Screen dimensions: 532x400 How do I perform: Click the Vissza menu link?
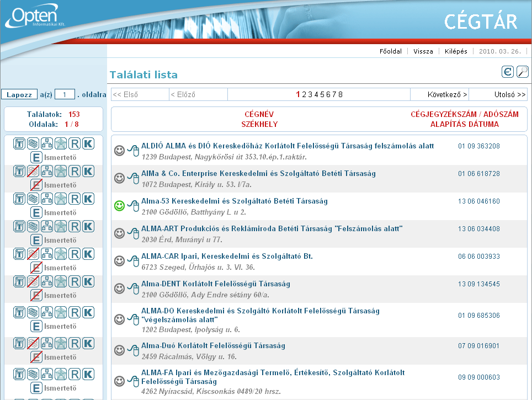click(423, 51)
